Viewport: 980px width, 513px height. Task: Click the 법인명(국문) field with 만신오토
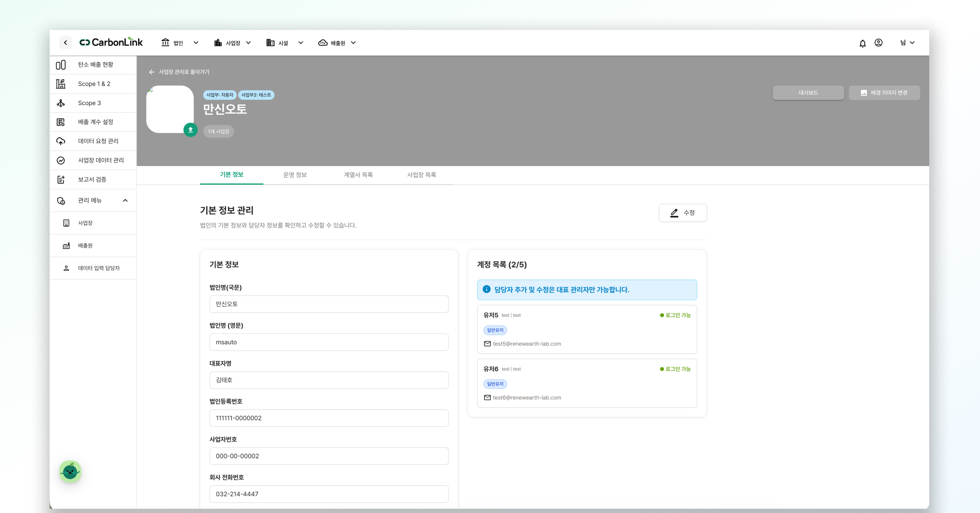coord(329,304)
